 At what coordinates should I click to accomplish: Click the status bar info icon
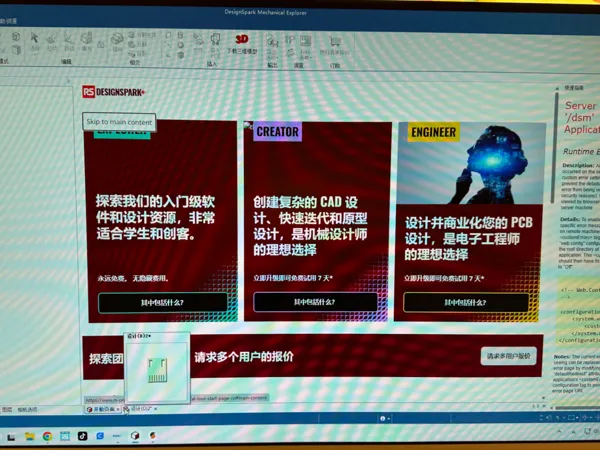click(382, 419)
